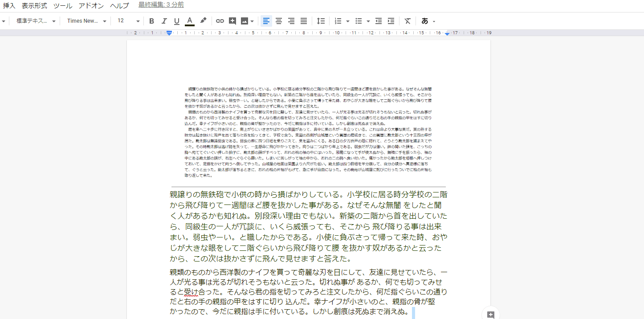Click the floating add comment button

point(491,315)
